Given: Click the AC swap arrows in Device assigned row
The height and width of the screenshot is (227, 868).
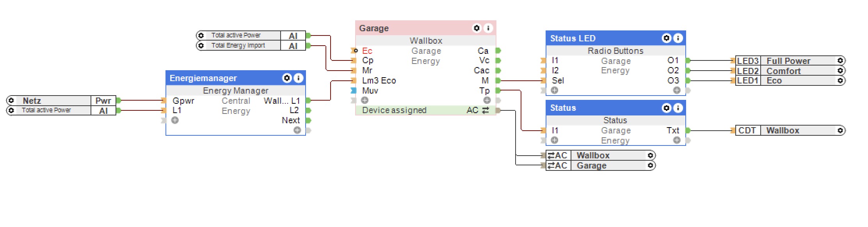Looking at the screenshot, I should (x=486, y=110).
